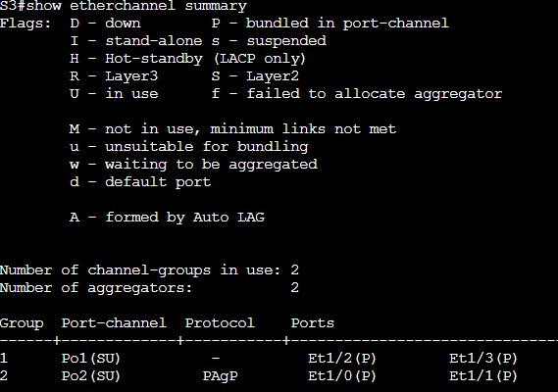Click port Et1/0(P) in group 2
558x392 pixels.
[x=341, y=376]
